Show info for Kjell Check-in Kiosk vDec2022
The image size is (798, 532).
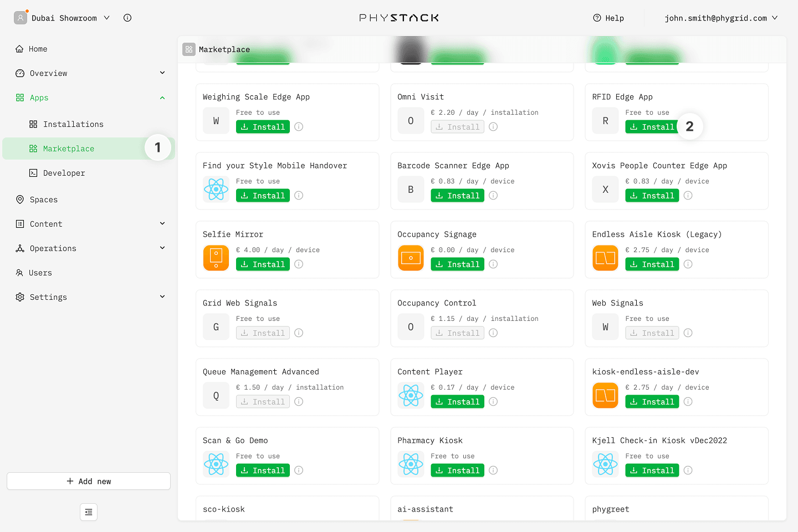pyautogui.click(x=688, y=470)
